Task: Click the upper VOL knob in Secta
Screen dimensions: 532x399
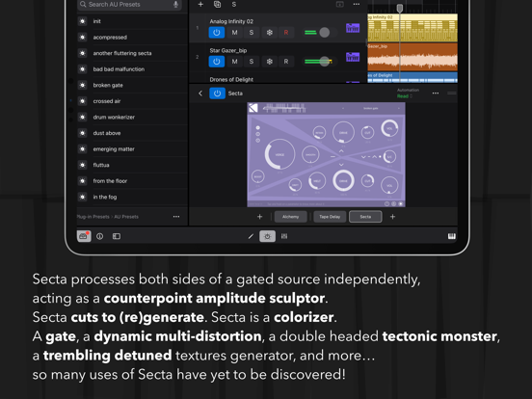Action: 389,128
